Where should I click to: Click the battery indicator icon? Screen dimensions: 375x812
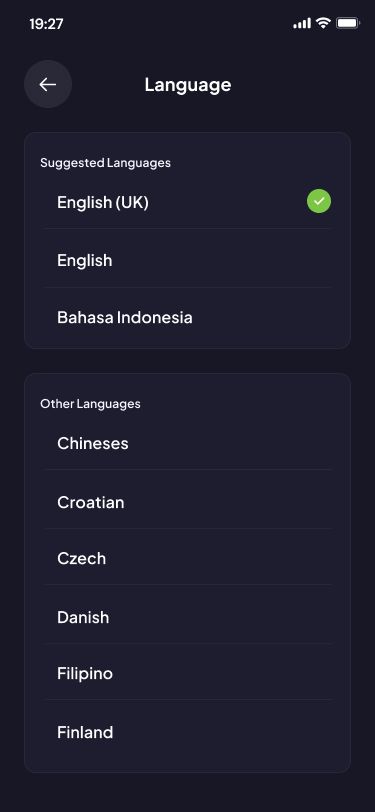click(348, 23)
